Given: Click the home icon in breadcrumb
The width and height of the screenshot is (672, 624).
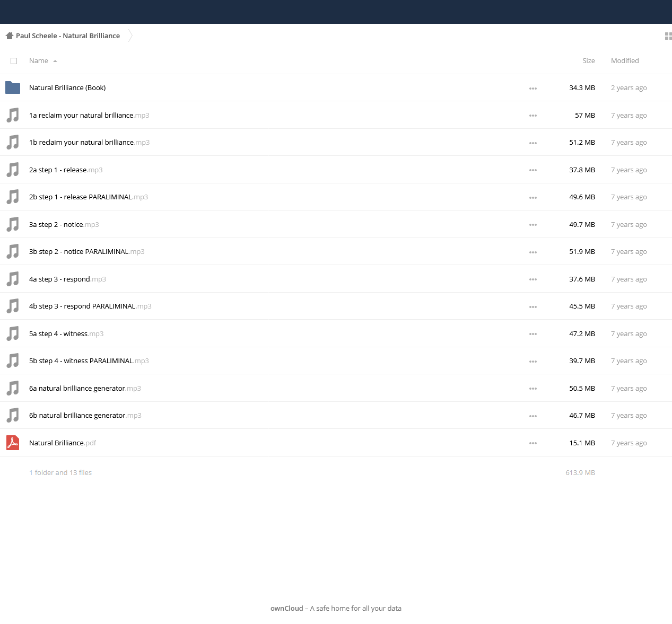Looking at the screenshot, I should 9,36.
